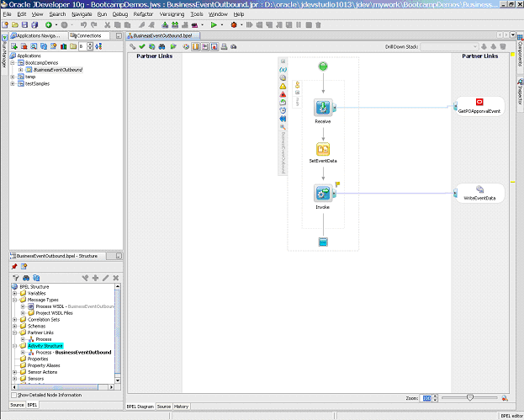
Task: Tick Show Detailed Node Information checkbox
Action: click(14, 395)
